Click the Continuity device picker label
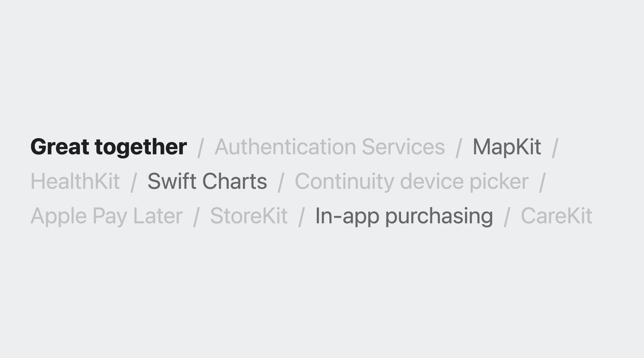The height and width of the screenshot is (358, 644). coord(412,182)
